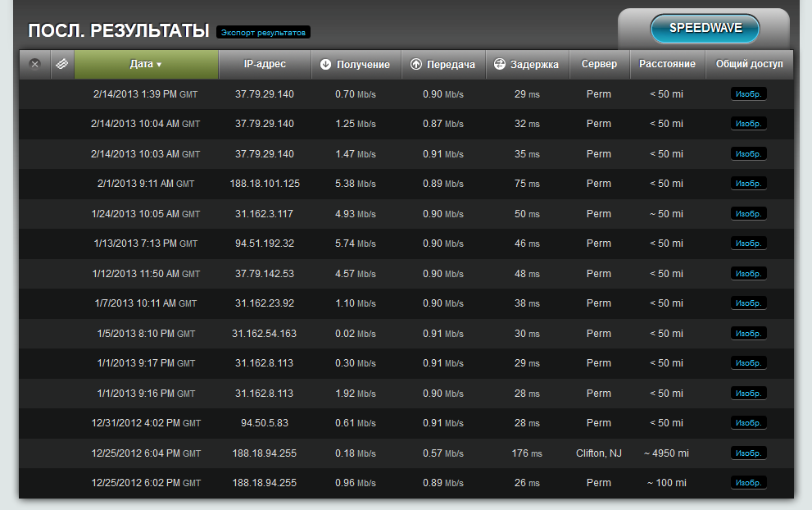This screenshot has height=510, width=812.
Task: Open image for 1/5/2013 8:10 PM result
Action: pos(748,334)
